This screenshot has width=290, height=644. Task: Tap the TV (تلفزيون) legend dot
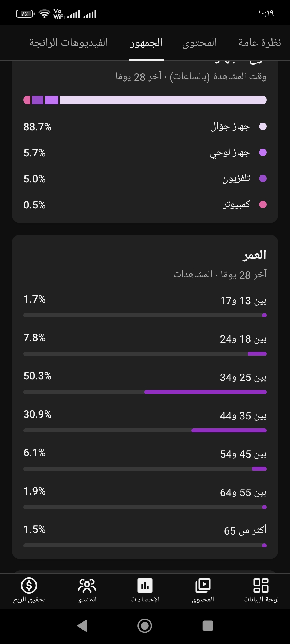point(263,178)
